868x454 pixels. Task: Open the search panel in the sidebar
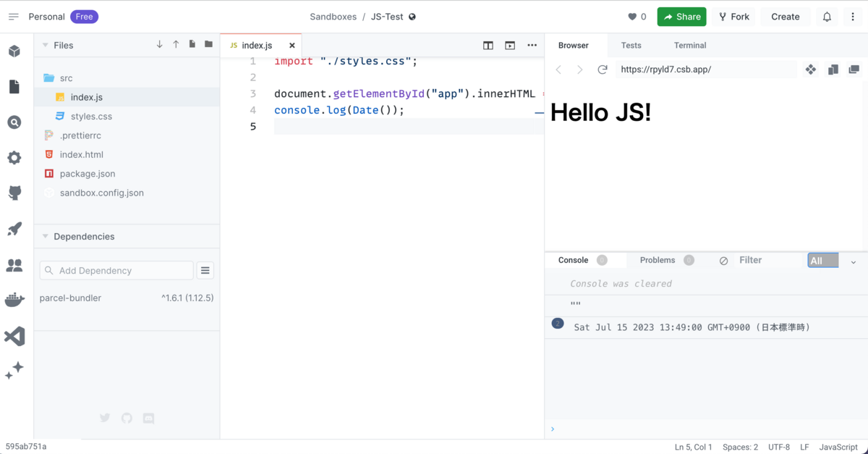(x=14, y=122)
